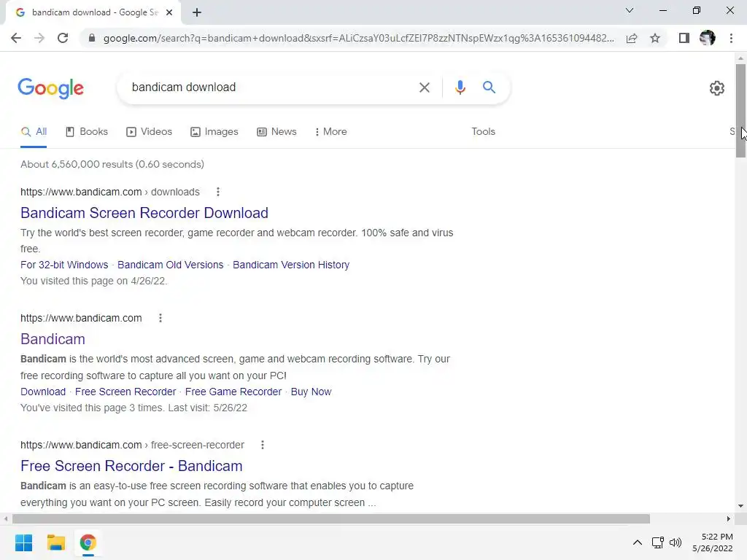The height and width of the screenshot is (560, 747).
Task: Click the Chrome taskbar icon
Action: click(88, 542)
